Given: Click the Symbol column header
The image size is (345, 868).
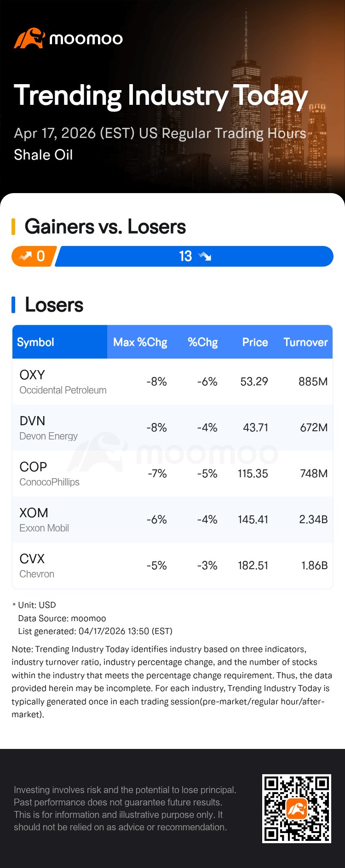Looking at the screenshot, I should click(x=36, y=342).
